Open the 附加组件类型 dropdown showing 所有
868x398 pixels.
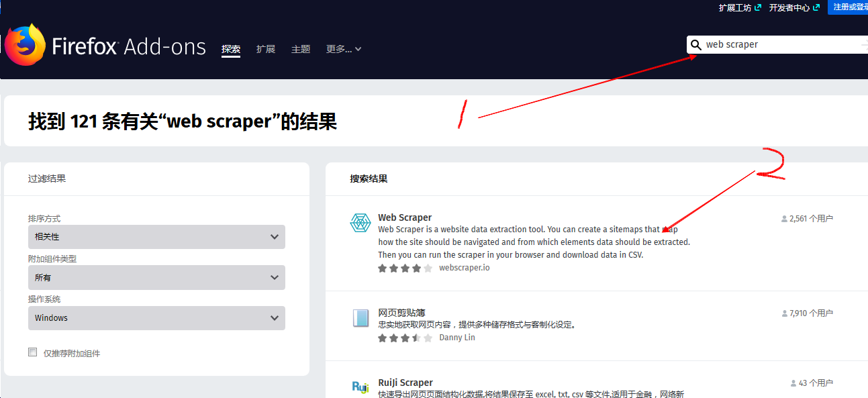[x=156, y=277]
